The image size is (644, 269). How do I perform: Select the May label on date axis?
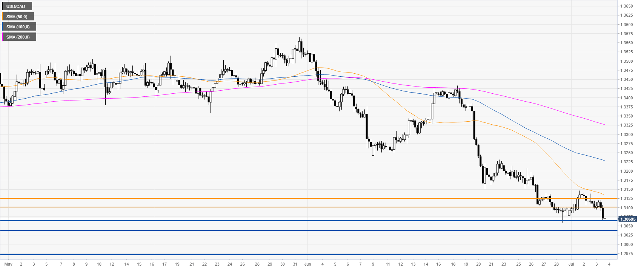pyautogui.click(x=8, y=264)
